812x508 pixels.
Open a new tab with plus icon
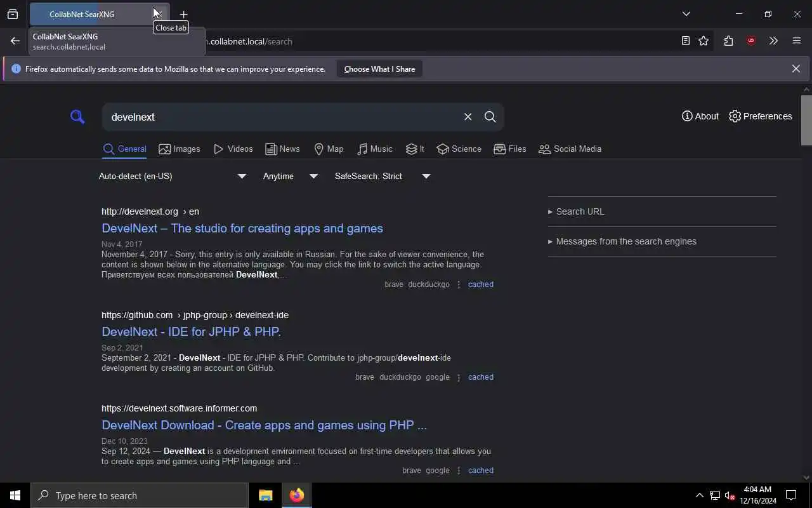[183, 14]
